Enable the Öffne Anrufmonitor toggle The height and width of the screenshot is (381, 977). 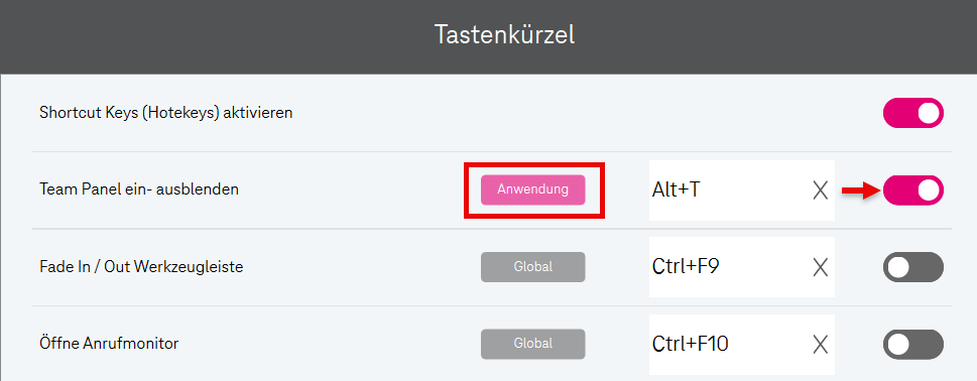[x=913, y=345]
